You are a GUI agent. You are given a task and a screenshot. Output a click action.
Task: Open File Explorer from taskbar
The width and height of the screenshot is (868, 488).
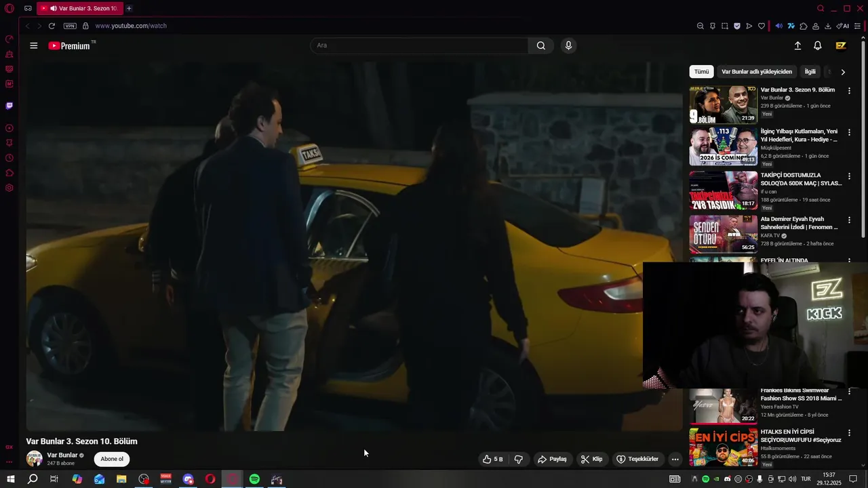click(x=121, y=479)
